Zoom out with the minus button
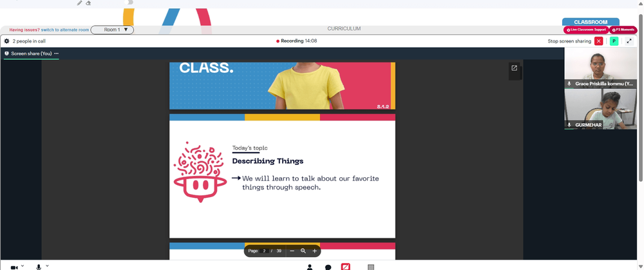This screenshot has height=270, width=644. coord(292,251)
